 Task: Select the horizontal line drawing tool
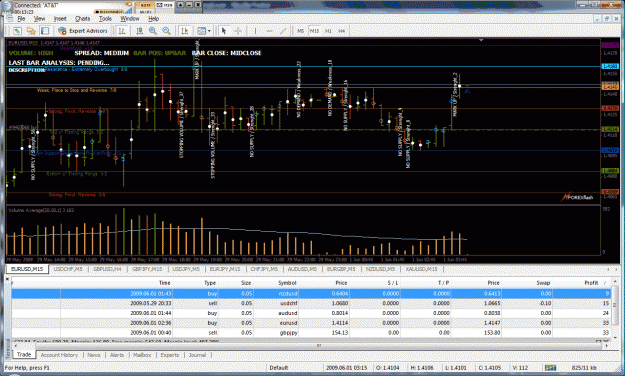[269, 31]
